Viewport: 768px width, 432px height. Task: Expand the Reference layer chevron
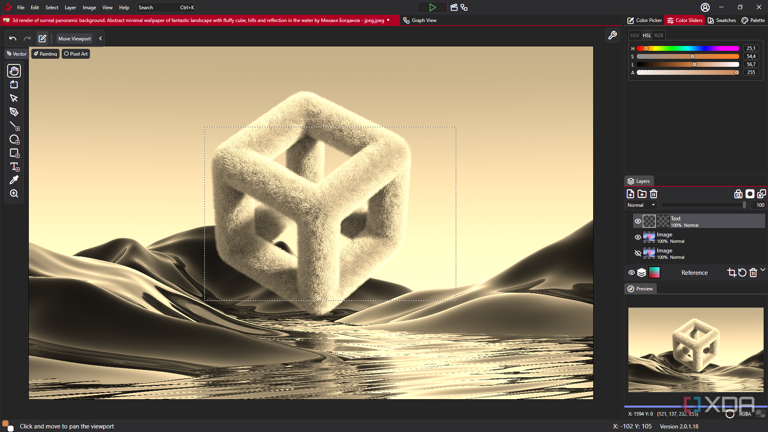click(763, 269)
